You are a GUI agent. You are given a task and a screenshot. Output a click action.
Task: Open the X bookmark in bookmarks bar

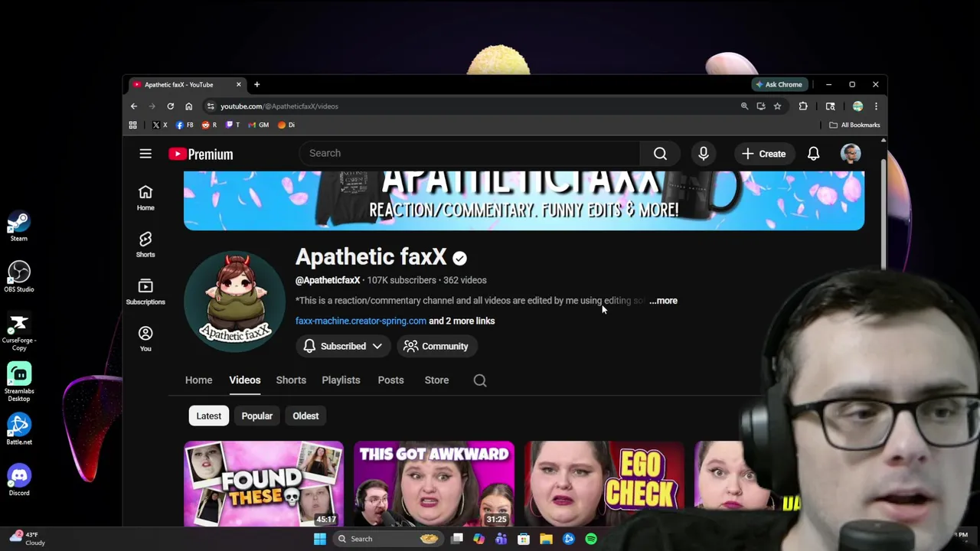pyautogui.click(x=159, y=125)
